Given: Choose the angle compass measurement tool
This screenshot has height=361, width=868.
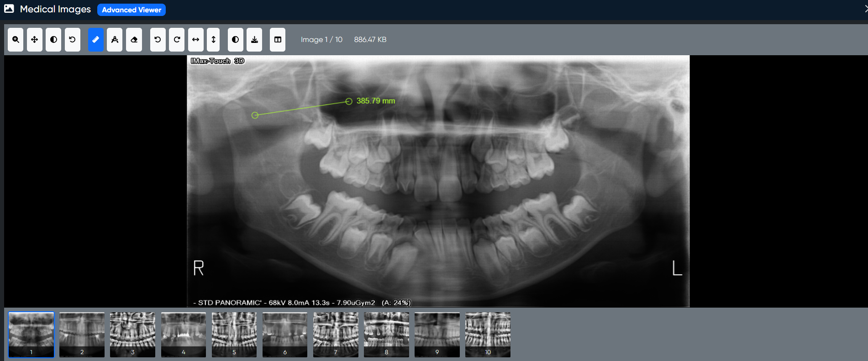Looking at the screenshot, I should pos(115,40).
